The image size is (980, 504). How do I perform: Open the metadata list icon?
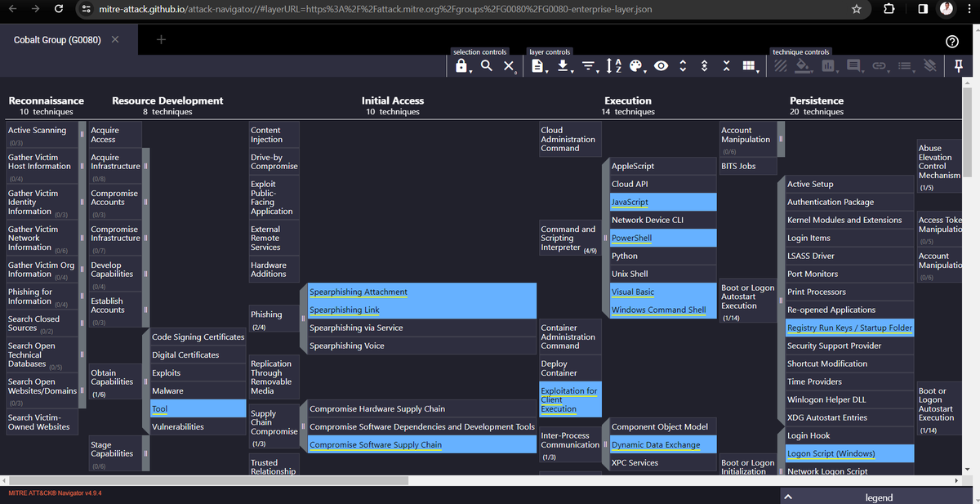[x=904, y=66]
